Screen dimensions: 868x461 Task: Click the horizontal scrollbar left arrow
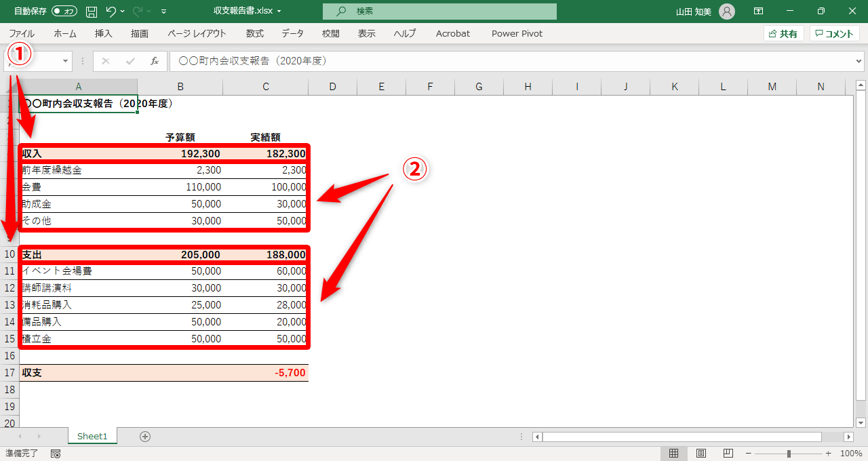538,437
